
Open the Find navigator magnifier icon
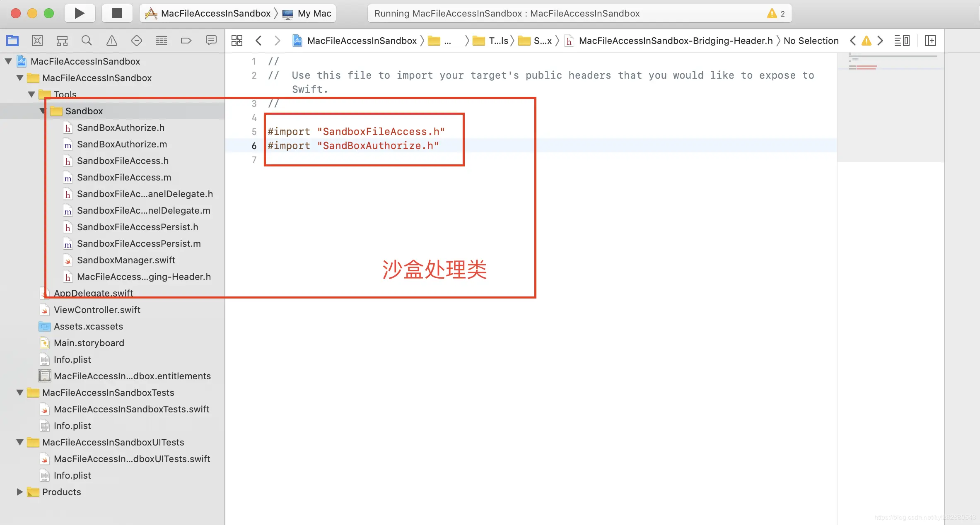(x=87, y=41)
